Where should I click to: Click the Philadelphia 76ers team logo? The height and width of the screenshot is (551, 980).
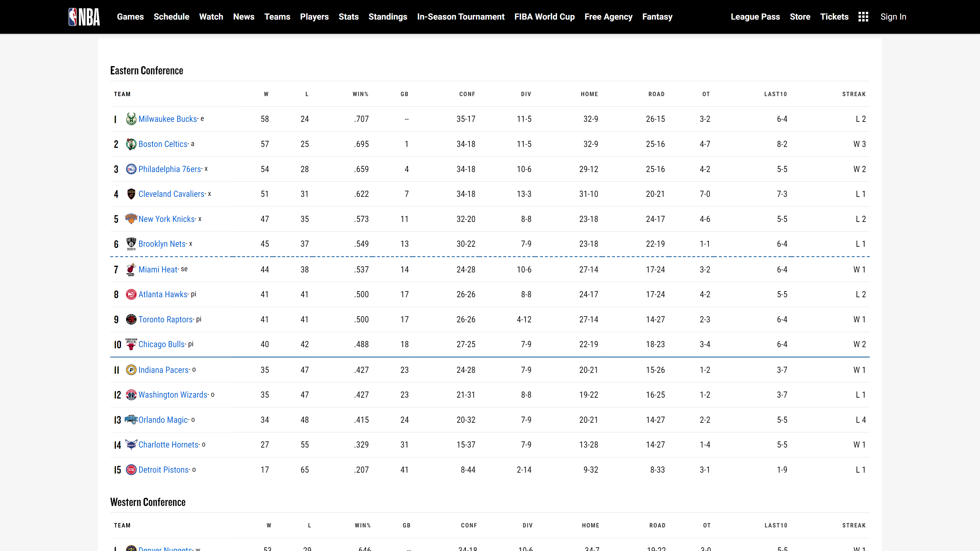(x=131, y=169)
